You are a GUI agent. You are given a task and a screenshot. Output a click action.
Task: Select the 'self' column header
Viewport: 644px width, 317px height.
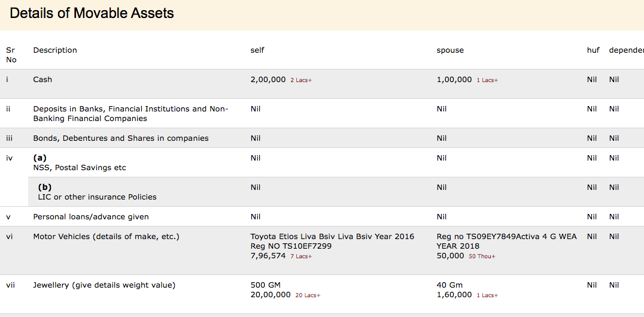(257, 50)
